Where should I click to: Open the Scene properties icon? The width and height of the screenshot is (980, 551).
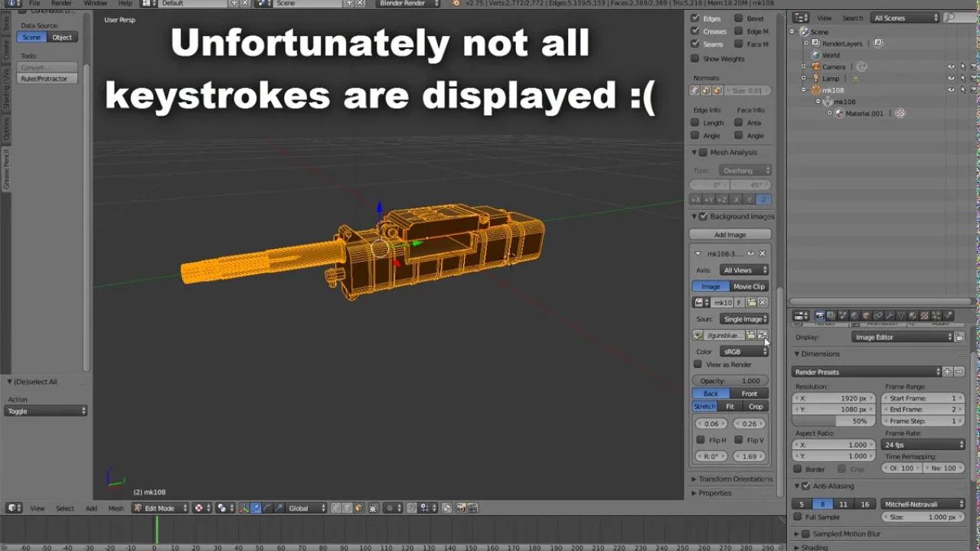point(843,315)
